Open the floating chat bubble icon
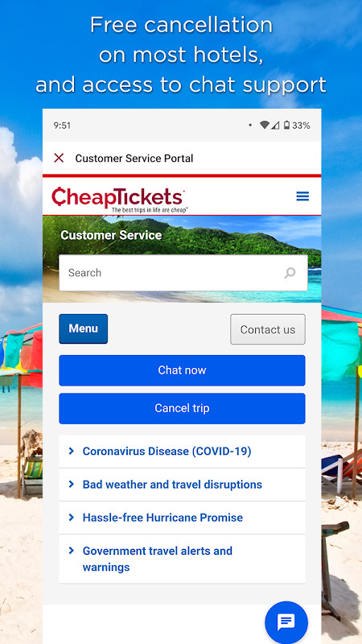Image resolution: width=362 pixels, height=644 pixels. (286, 621)
